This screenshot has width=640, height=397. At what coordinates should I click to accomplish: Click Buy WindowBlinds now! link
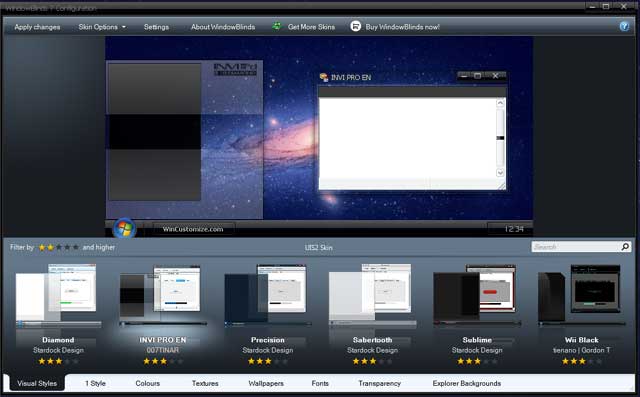[402, 27]
